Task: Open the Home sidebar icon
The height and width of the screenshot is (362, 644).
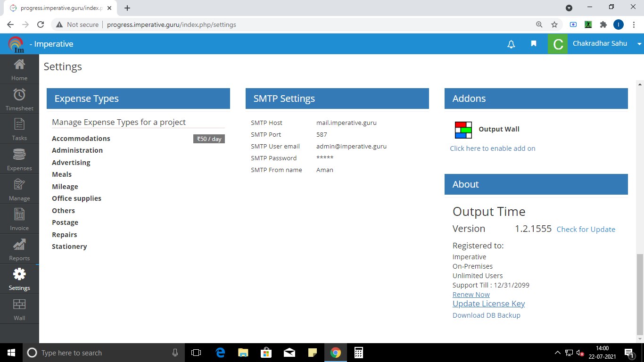Action: pos(19,65)
